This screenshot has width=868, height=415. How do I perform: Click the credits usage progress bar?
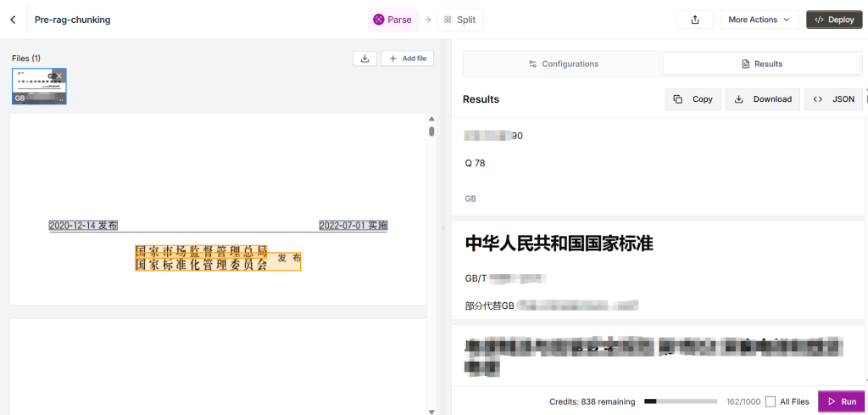point(681,401)
